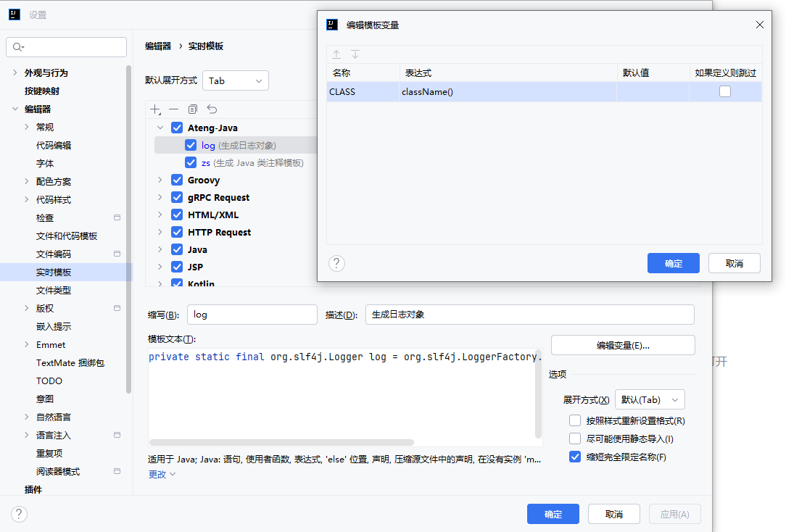The width and height of the screenshot is (786, 532).
Task: Click project-level marker icon beside 检查
Action: (117, 217)
